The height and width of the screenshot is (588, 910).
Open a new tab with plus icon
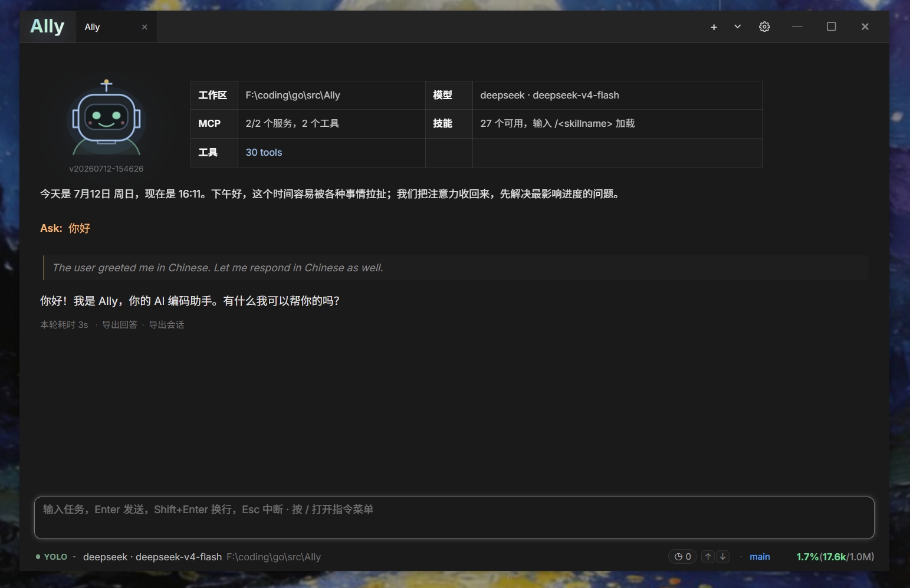[x=714, y=27]
